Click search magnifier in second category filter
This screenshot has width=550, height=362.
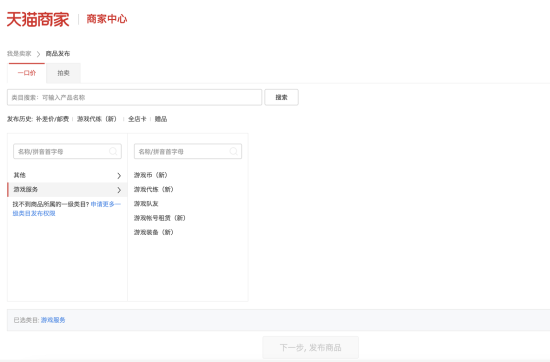pos(234,151)
